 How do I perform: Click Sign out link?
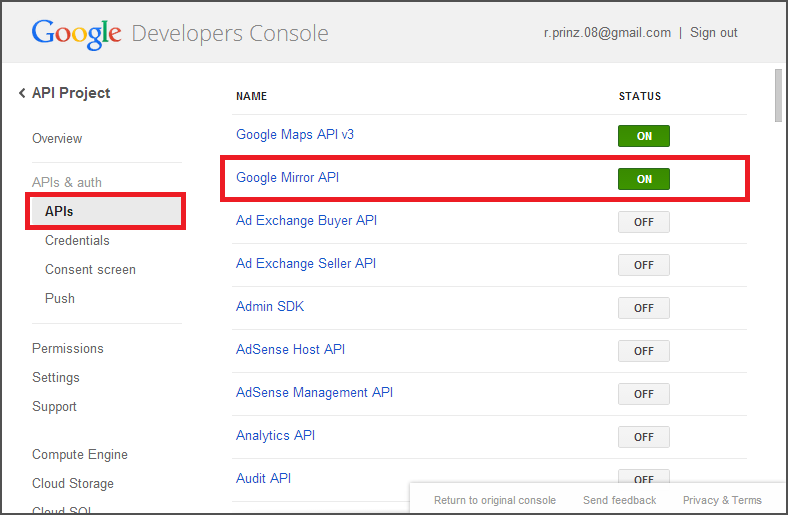[x=714, y=33]
